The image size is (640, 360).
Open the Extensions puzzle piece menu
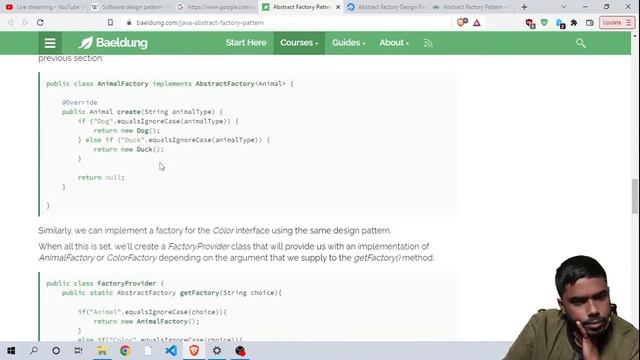click(574, 23)
